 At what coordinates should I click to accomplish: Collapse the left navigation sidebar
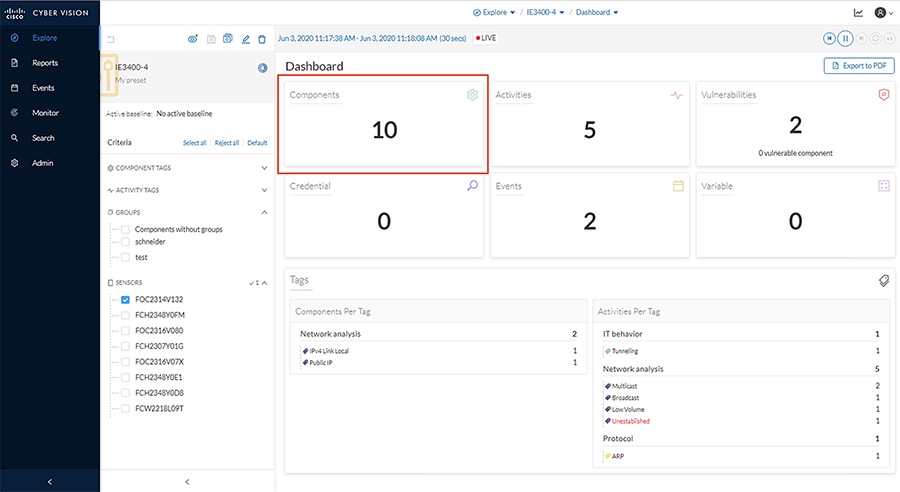pos(50,482)
